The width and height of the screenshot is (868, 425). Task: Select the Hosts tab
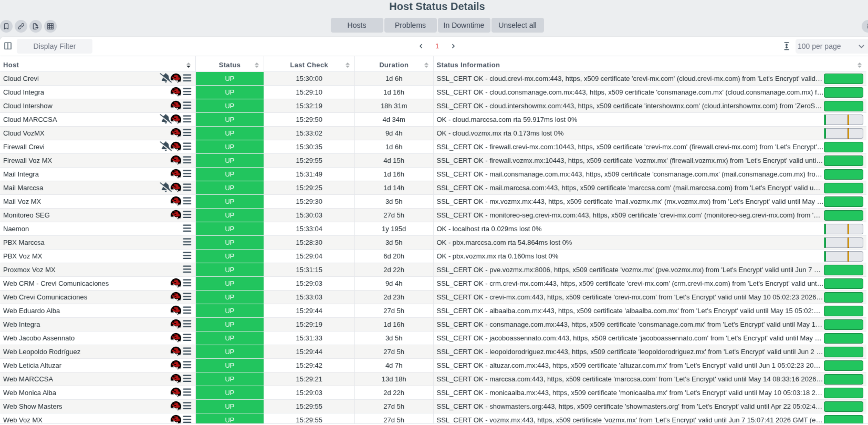coord(357,25)
